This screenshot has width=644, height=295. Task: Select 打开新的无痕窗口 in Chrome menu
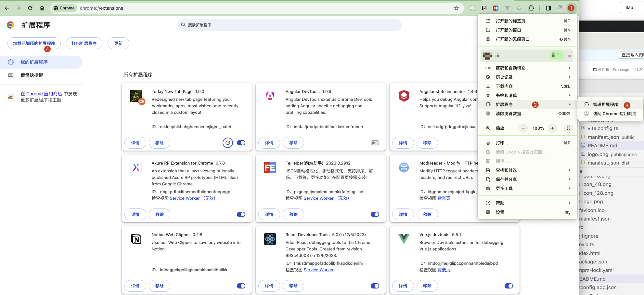click(x=527, y=39)
